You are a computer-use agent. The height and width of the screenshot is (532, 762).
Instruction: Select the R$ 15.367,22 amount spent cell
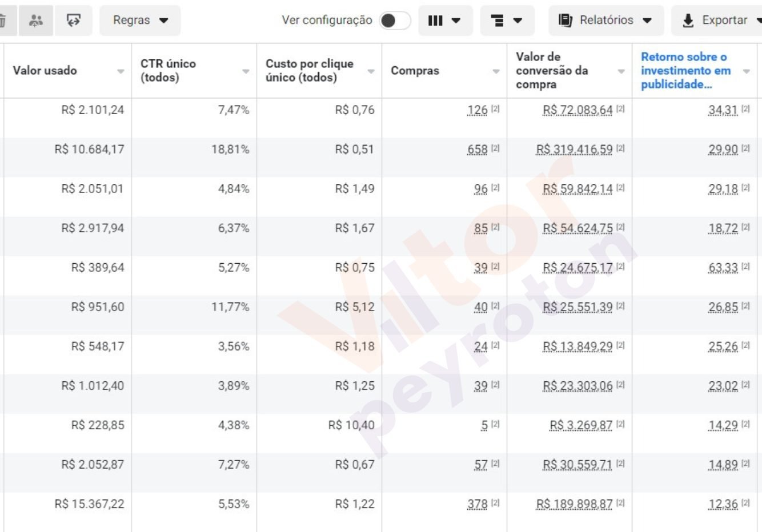(x=89, y=504)
